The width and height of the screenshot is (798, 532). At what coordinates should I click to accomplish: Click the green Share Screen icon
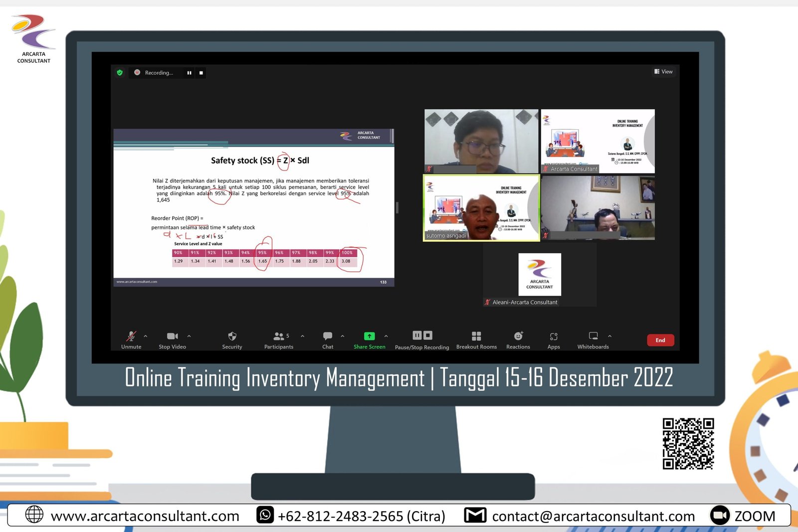[369, 337]
